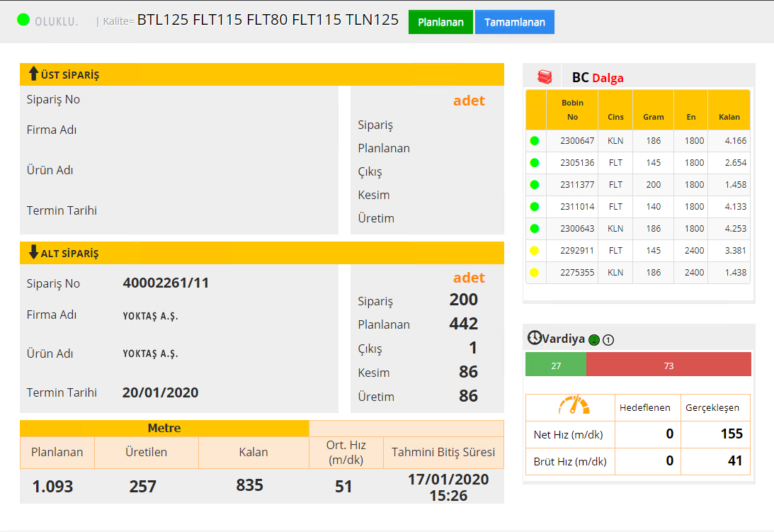Switch to the Tamamlanan tab

[515, 22]
